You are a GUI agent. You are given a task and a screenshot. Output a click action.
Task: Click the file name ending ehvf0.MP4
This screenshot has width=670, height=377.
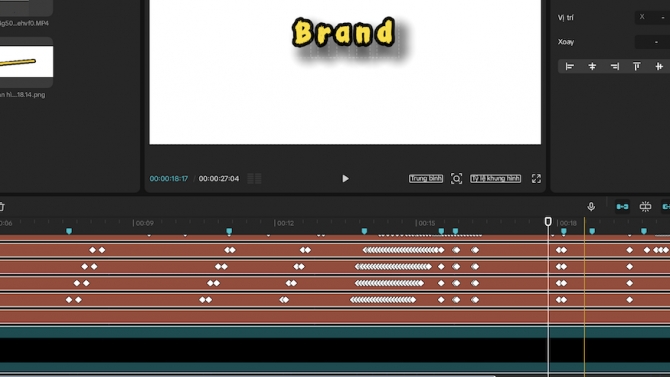click(x=24, y=24)
